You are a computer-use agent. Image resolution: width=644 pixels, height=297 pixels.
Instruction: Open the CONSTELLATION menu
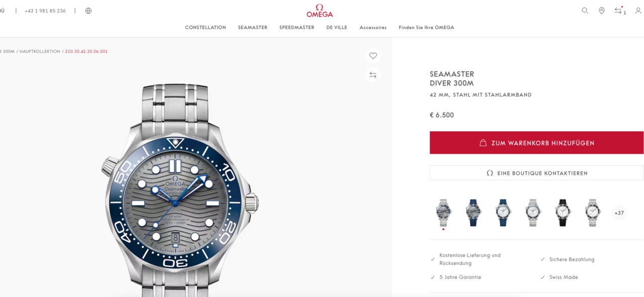click(x=205, y=28)
